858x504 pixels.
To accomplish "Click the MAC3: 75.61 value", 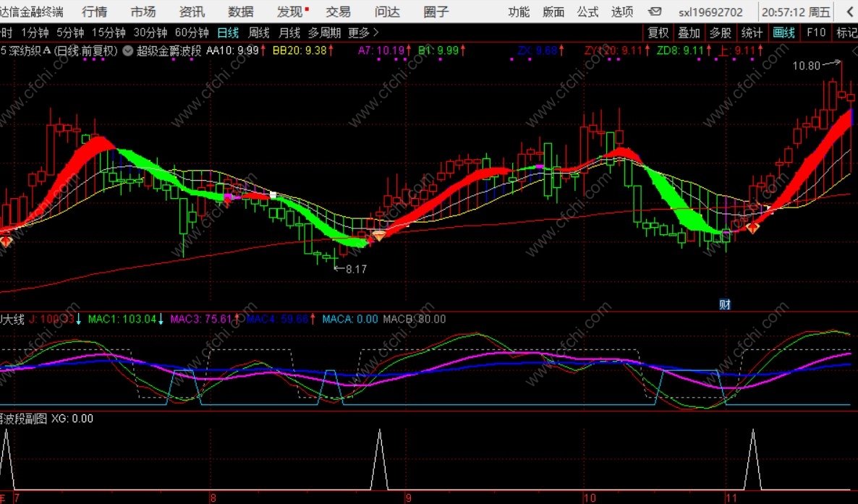I will pyautogui.click(x=201, y=319).
